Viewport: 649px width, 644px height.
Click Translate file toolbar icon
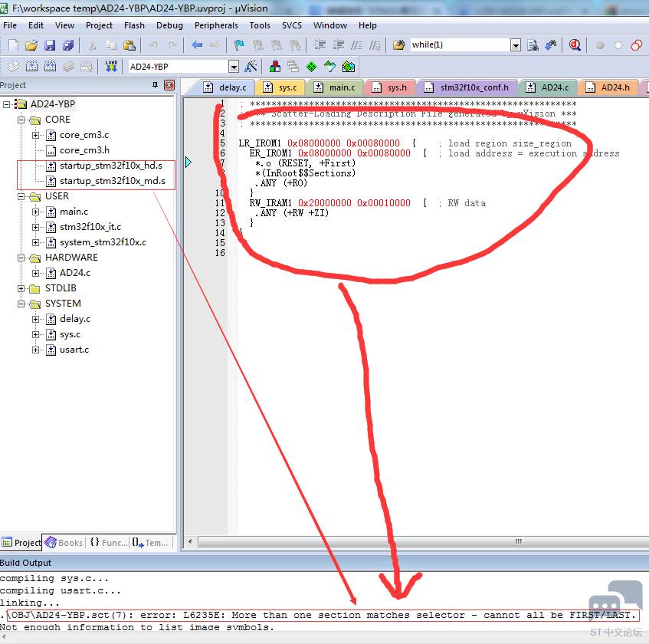13,66
